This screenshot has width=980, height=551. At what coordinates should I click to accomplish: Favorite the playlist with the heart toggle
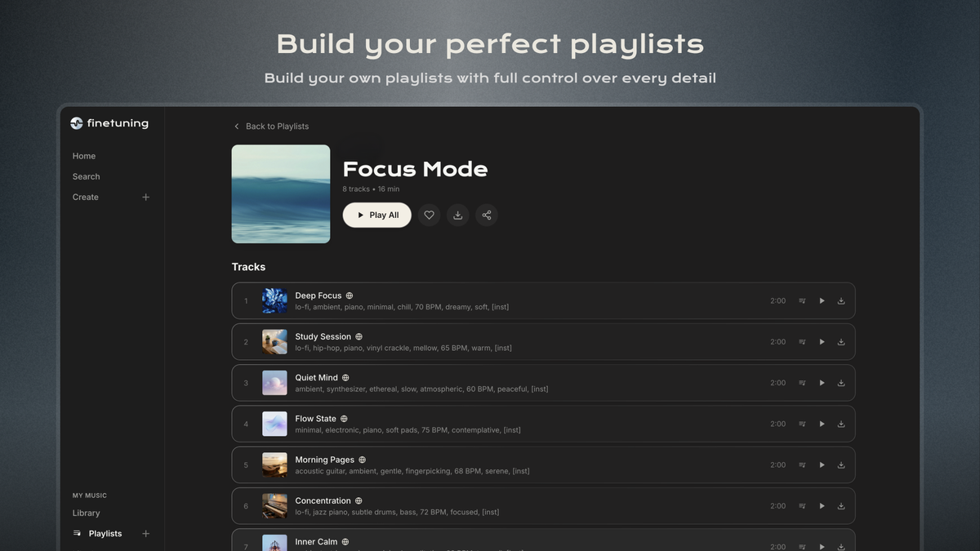429,215
